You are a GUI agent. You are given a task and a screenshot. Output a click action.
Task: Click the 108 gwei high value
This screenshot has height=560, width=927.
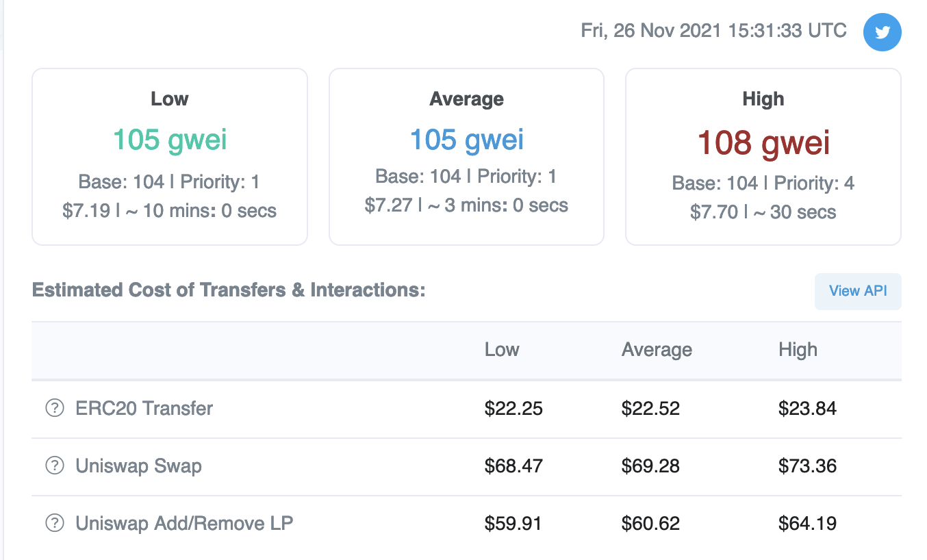coord(763,143)
